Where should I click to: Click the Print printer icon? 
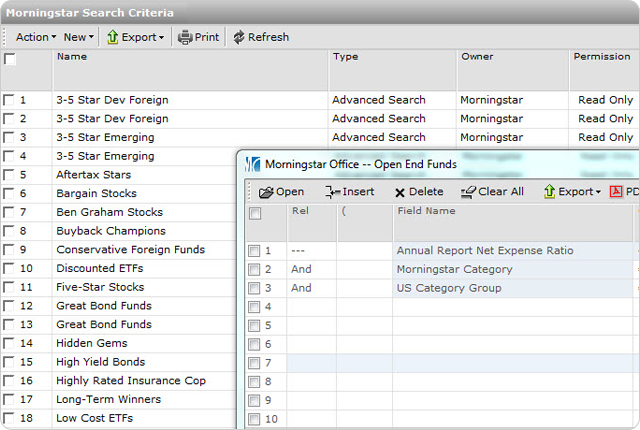[x=185, y=37]
